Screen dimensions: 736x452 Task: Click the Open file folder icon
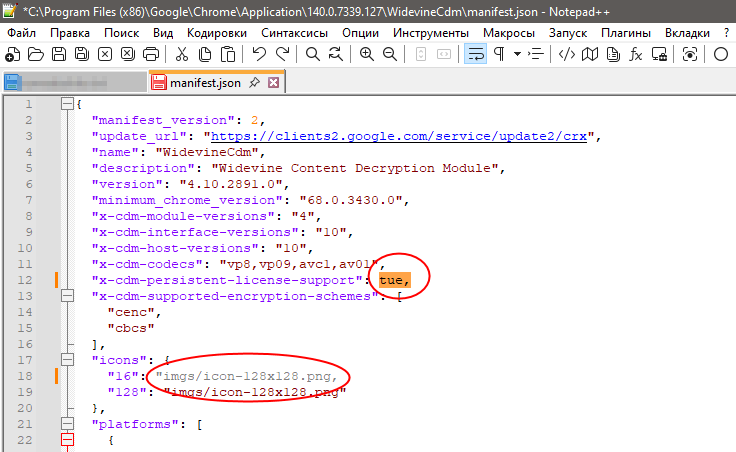coord(36,54)
